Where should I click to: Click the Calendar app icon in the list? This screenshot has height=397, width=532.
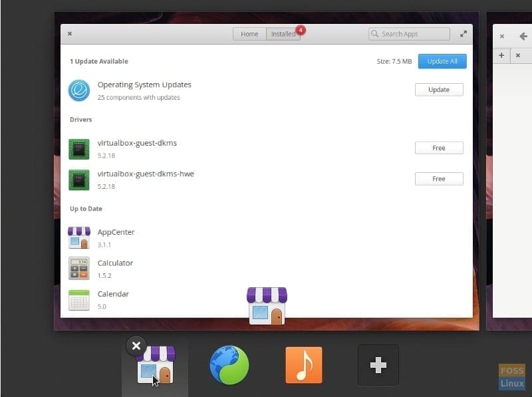coord(79,300)
